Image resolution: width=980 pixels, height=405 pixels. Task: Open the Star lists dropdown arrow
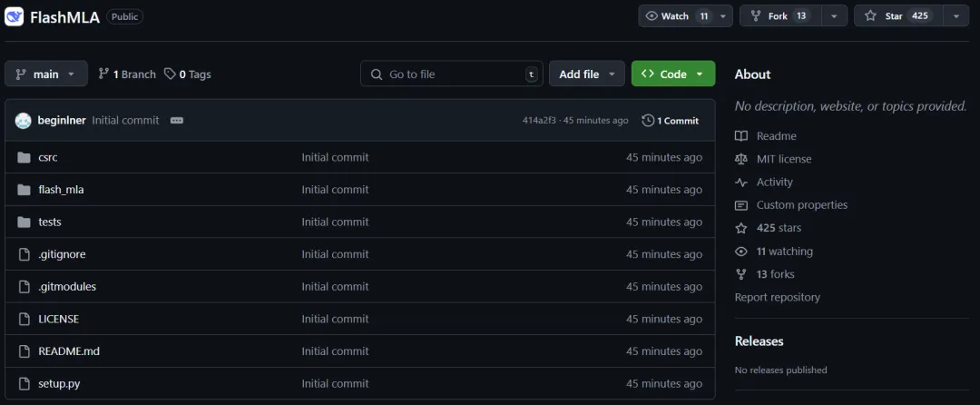pyautogui.click(x=956, y=16)
